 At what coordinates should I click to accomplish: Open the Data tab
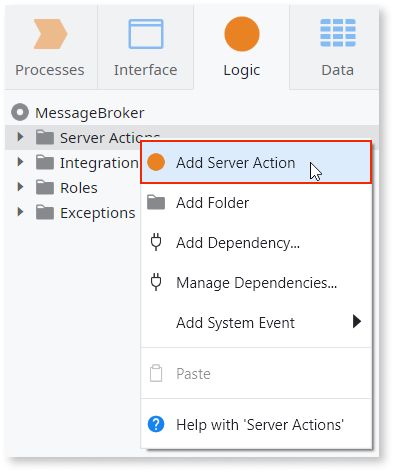pyautogui.click(x=337, y=47)
